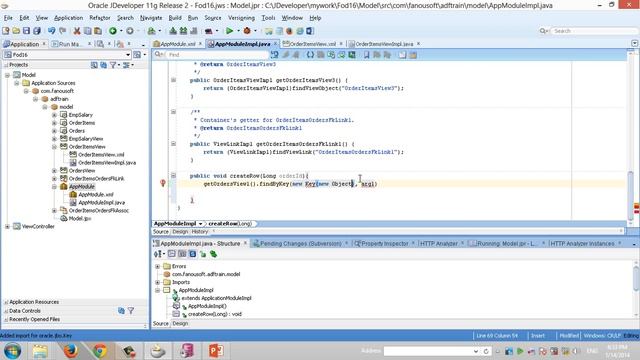Click the Copy toolbar icon

[87, 31]
